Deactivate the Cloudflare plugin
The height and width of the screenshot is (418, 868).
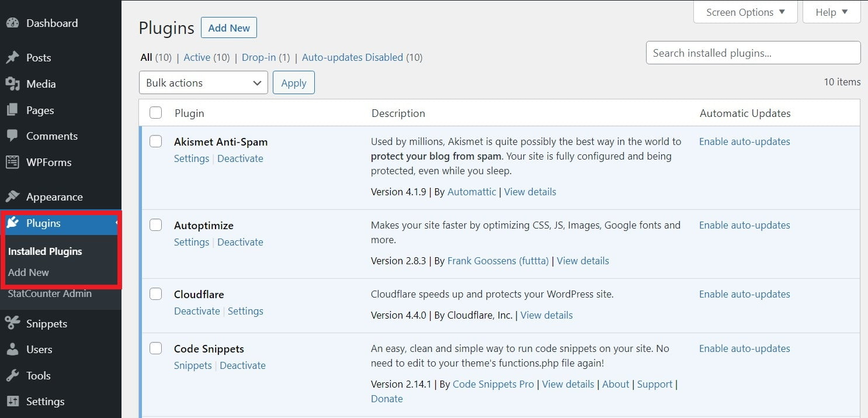click(197, 311)
